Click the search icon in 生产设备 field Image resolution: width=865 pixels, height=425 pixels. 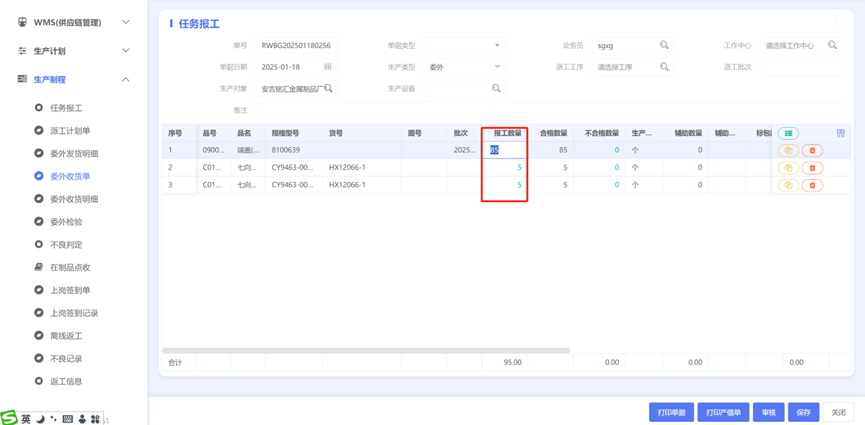[x=496, y=88]
